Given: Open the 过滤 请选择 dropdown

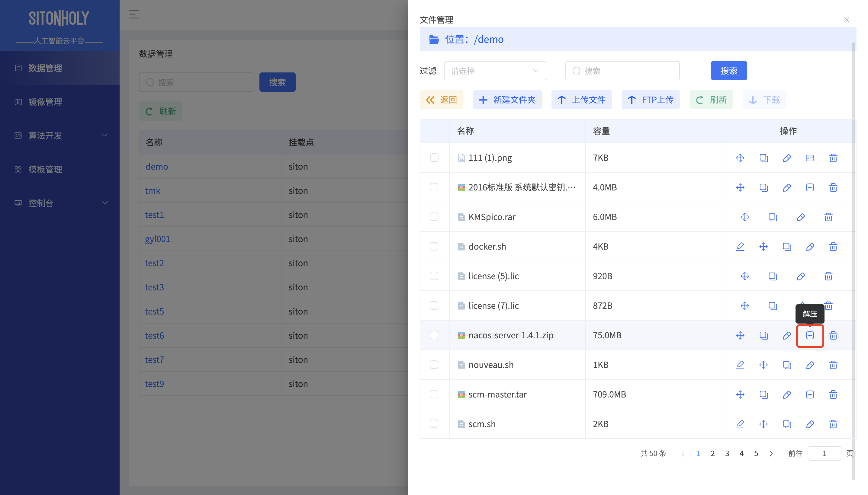Looking at the screenshot, I should 495,71.
